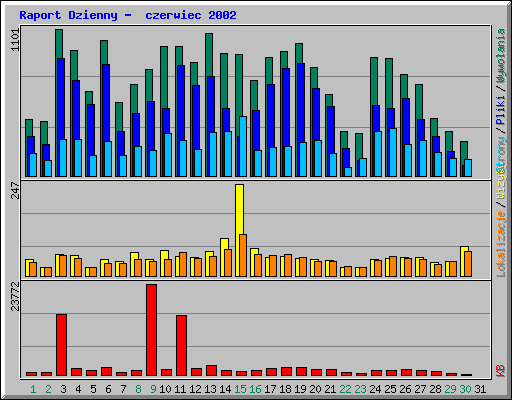The height and width of the screenshot is (400, 512).
Task: Select the day 15 label on x-axis
Action: (x=240, y=389)
